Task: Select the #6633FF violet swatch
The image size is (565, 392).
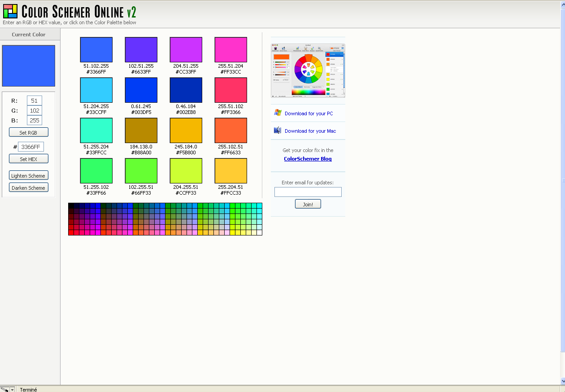Action: coord(141,49)
